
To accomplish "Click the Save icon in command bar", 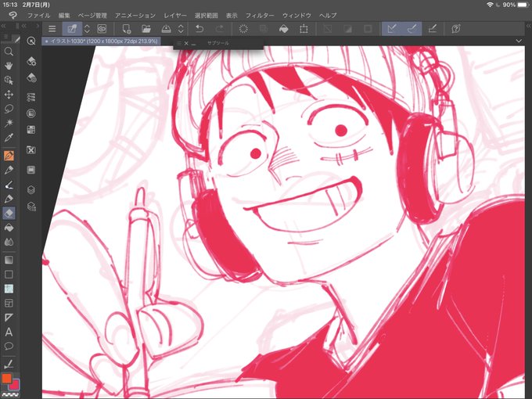I will (166, 29).
